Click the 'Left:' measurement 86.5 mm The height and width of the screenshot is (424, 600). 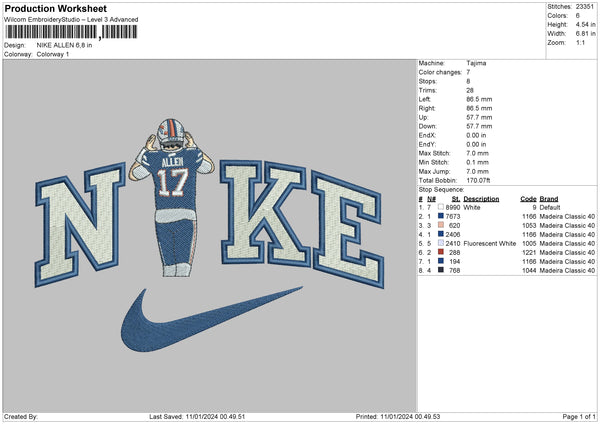coord(479,99)
